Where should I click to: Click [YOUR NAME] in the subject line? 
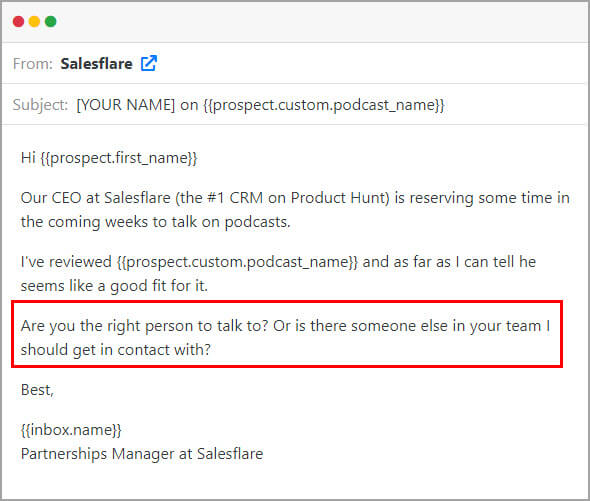pyautogui.click(x=126, y=105)
